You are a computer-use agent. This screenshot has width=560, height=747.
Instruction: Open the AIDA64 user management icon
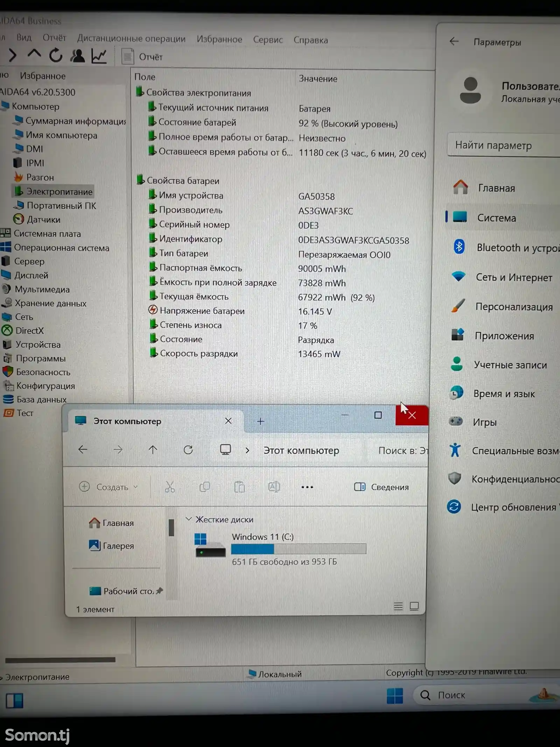(x=77, y=56)
